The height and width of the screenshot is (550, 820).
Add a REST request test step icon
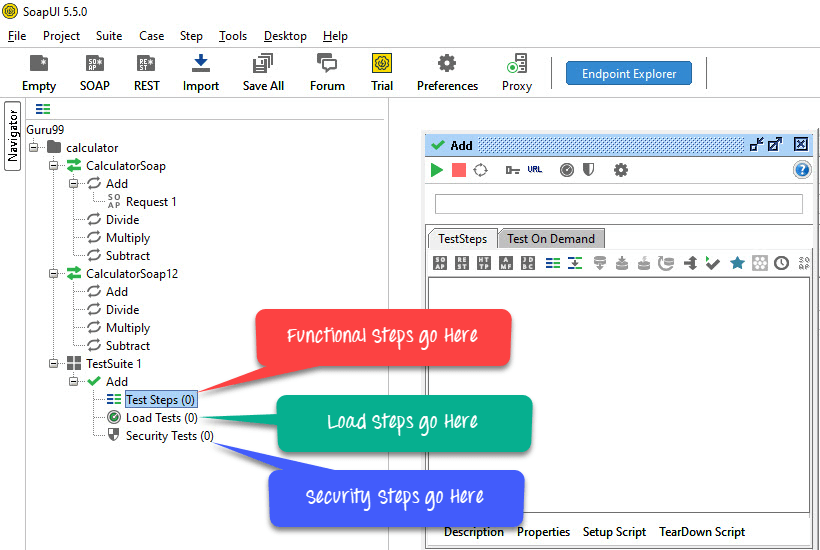(x=462, y=263)
